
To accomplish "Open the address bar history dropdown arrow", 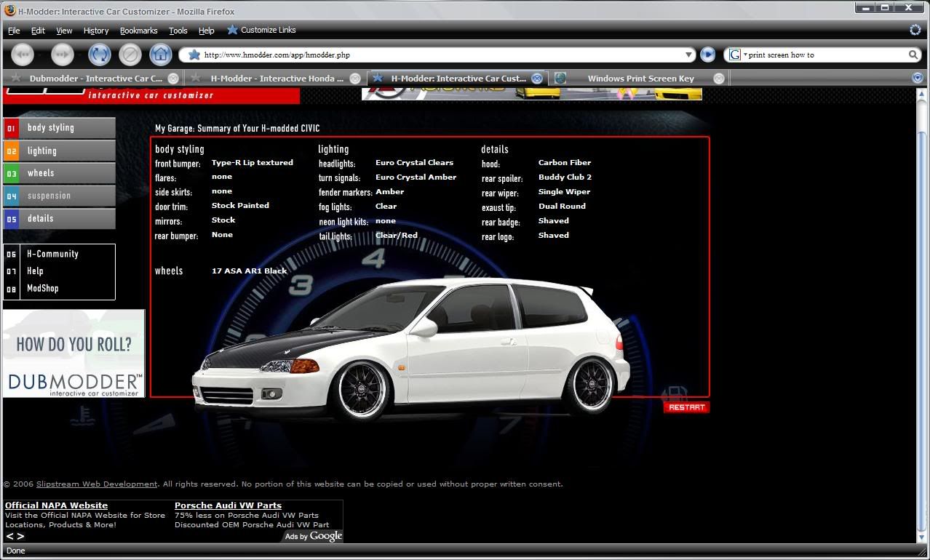I will coord(689,55).
